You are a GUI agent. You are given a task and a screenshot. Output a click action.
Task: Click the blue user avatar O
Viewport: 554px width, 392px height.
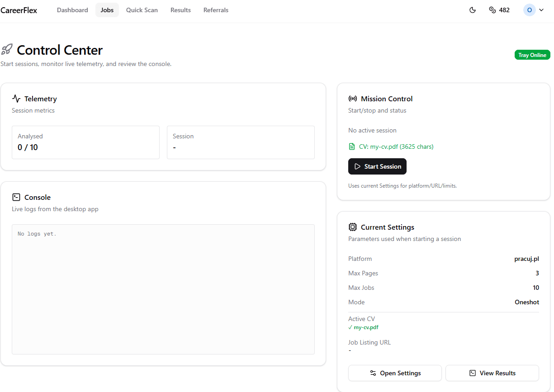pos(529,9)
